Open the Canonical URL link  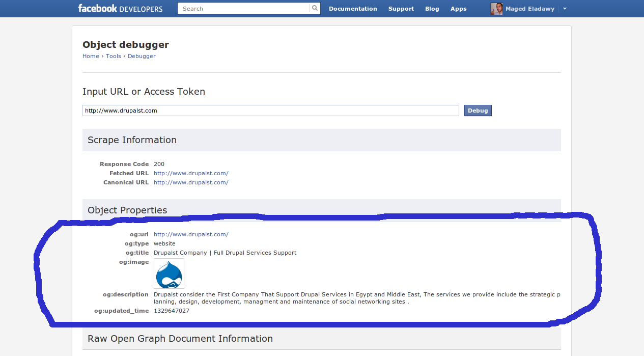click(x=191, y=182)
